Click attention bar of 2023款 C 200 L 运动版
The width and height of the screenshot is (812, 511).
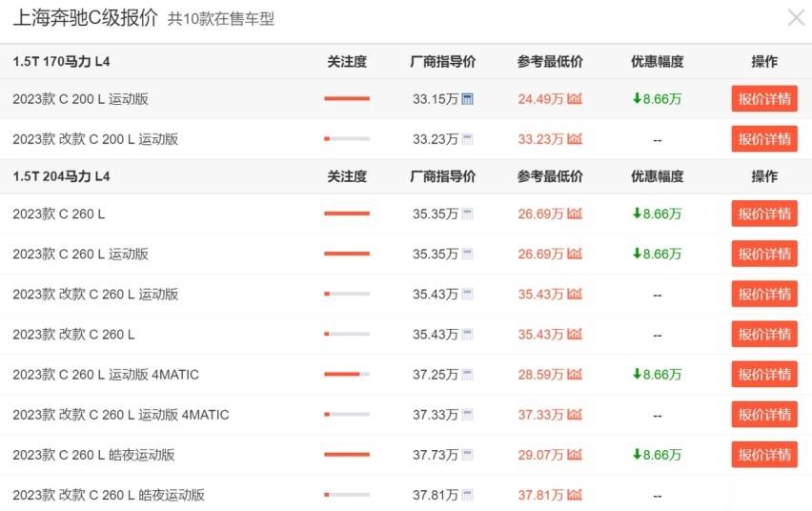click(347, 98)
